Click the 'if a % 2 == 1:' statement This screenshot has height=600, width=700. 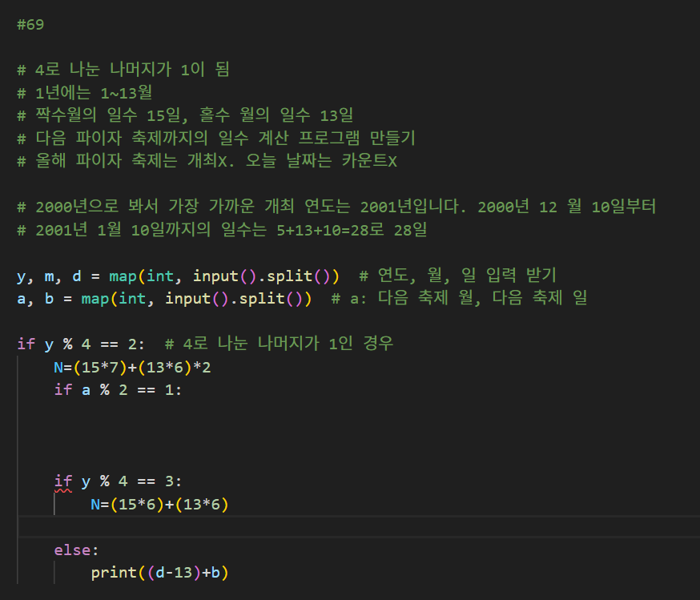tap(118, 390)
